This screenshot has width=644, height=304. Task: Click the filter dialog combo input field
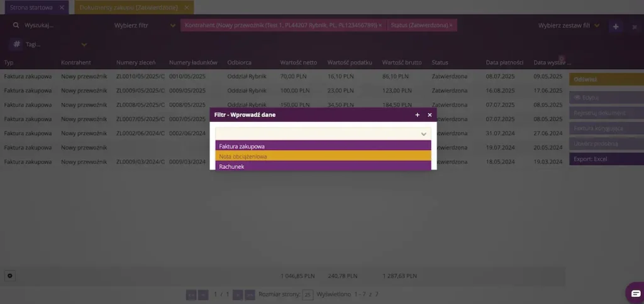(323, 134)
